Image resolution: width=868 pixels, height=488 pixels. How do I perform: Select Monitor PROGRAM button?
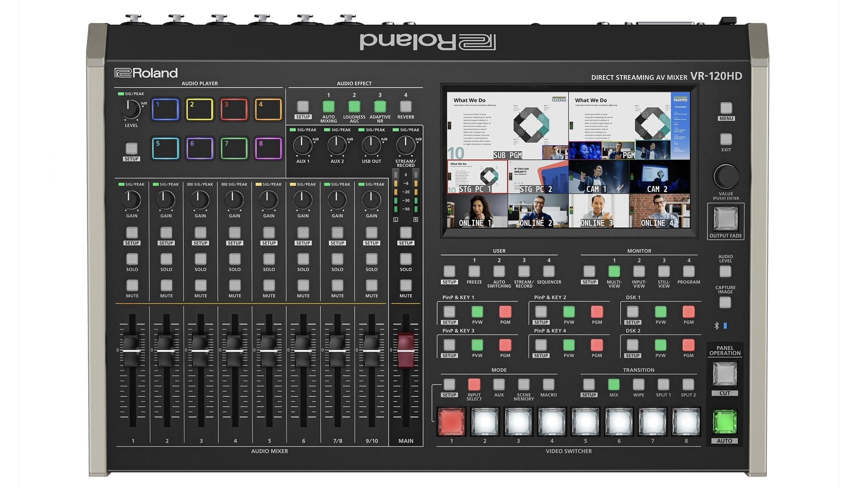tap(689, 271)
